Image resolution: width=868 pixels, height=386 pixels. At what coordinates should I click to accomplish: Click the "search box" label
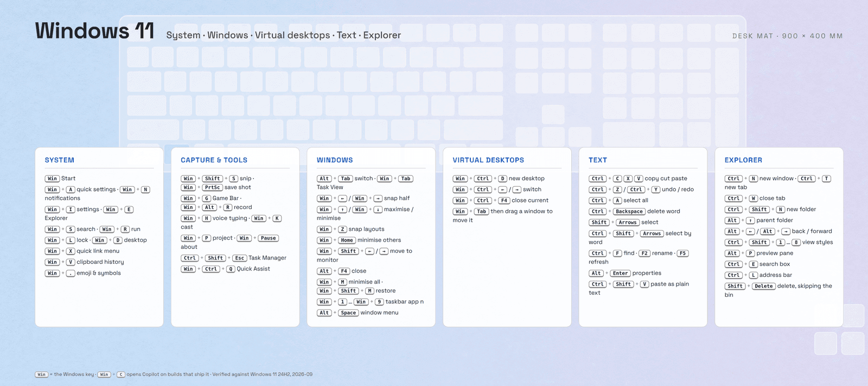pos(774,264)
